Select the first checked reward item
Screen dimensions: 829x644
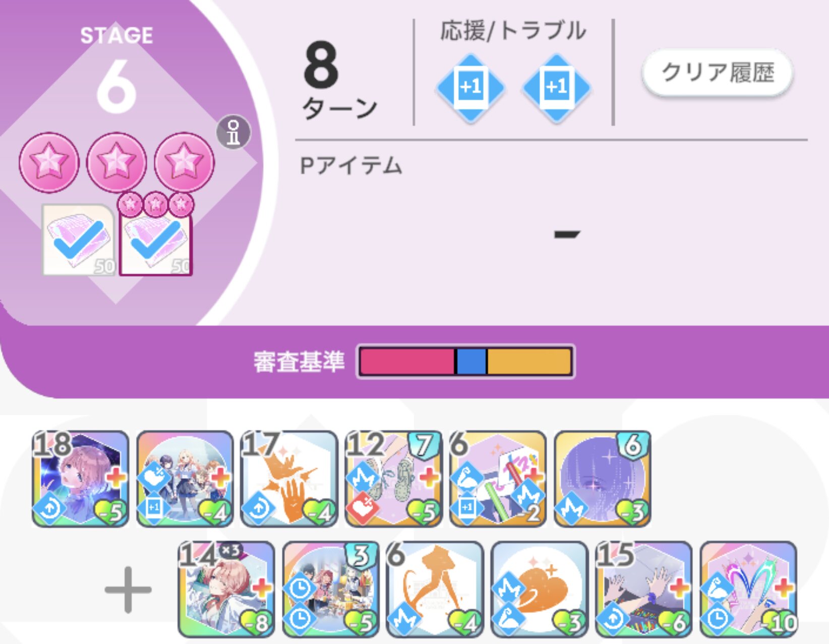pos(79,240)
